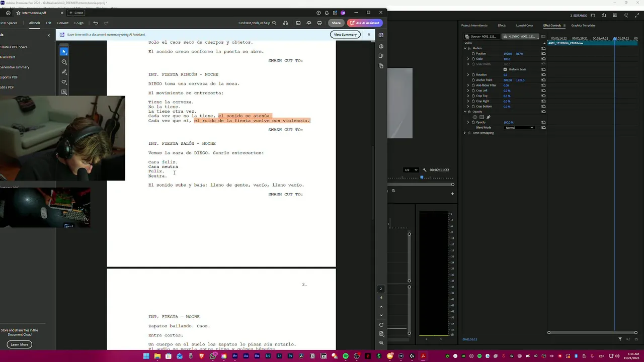Save the PDF with the save icon
Image resolution: width=644 pixels, height=362 pixels.
point(298,23)
